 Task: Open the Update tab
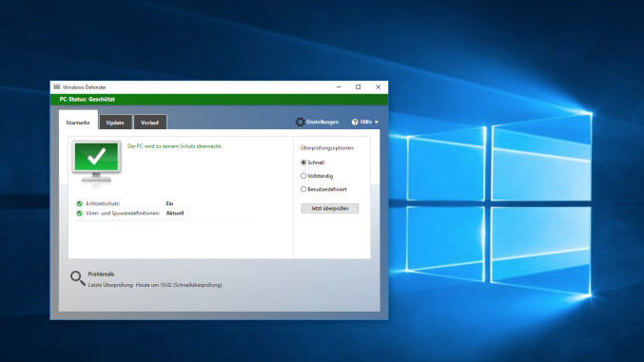point(115,123)
